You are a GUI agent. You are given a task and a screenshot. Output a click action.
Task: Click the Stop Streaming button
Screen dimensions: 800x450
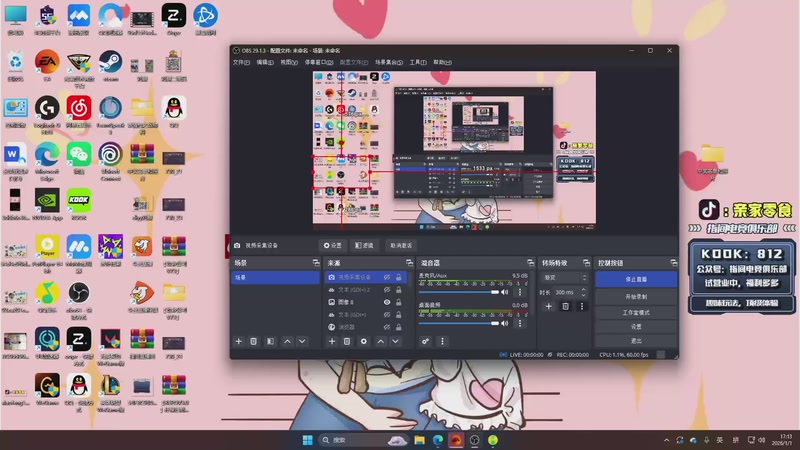(636, 279)
